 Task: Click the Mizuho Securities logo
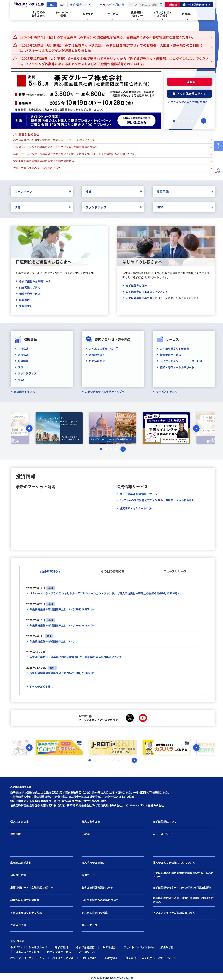click(29, 5)
